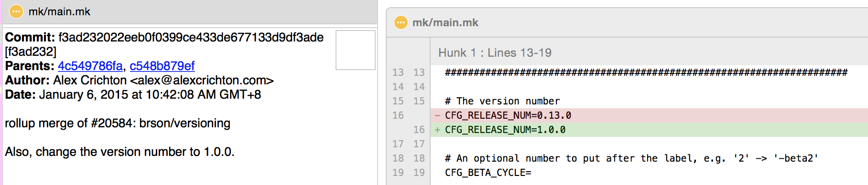This screenshot has width=868, height=185.
Task: Click the author avatar placeholder box
Action: 356,50
